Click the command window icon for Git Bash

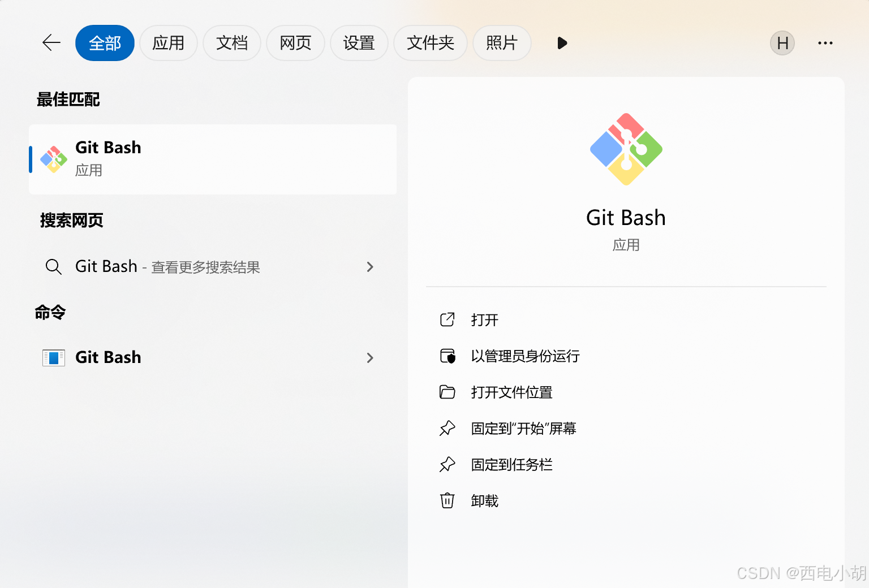click(54, 358)
